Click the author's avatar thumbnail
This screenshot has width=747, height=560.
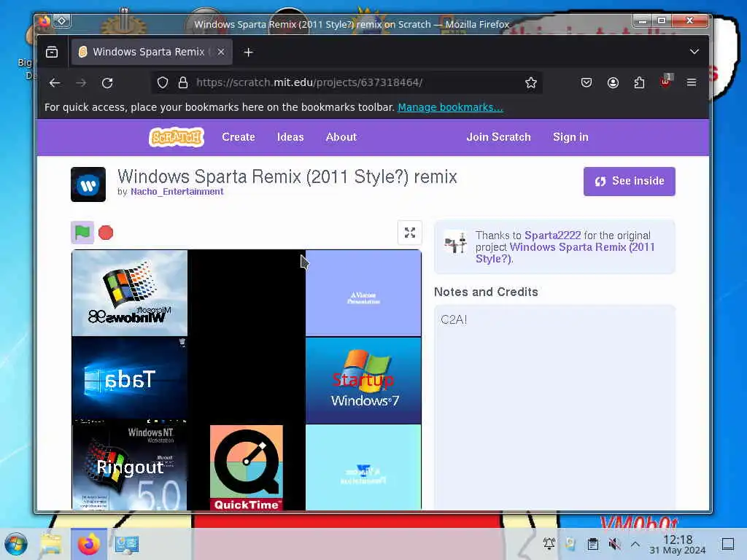pos(88,184)
